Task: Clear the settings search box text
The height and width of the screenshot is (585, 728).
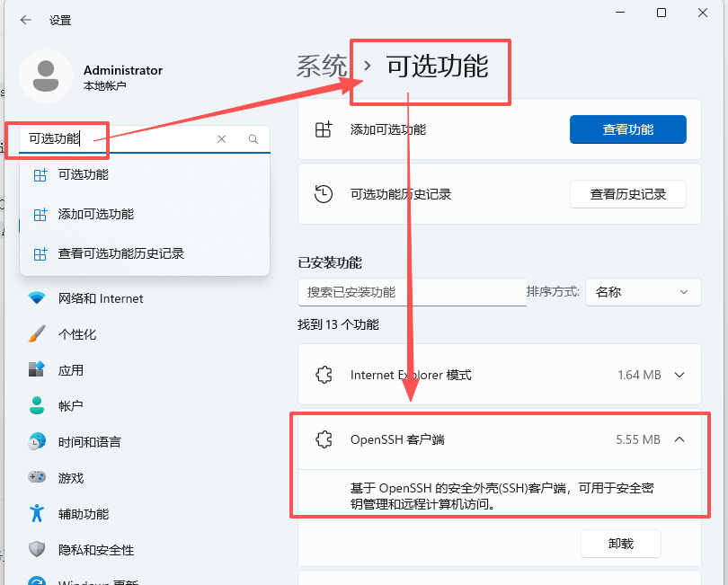Action: (x=221, y=138)
